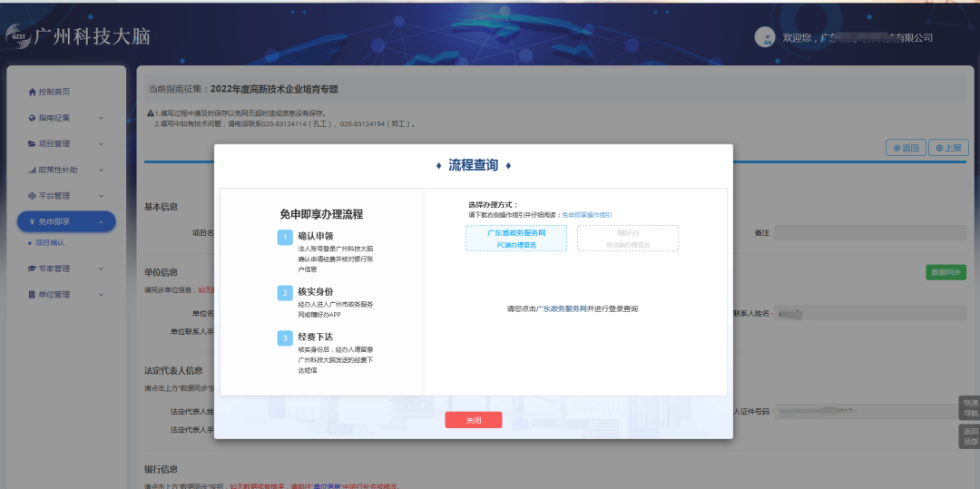This screenshot has height=489, width=980.
Task: Click the building icon beside 单位管理
Action: coord(33,294)
